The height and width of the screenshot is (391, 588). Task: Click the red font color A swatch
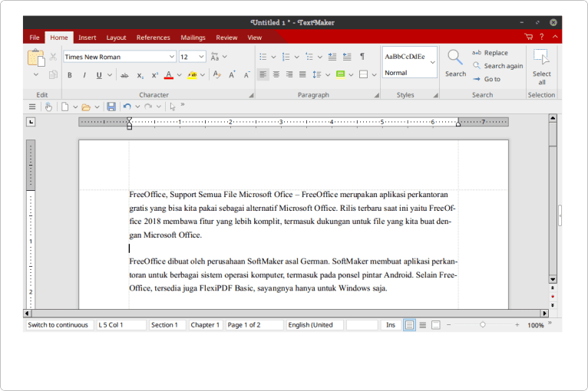[x=169, y=75]
